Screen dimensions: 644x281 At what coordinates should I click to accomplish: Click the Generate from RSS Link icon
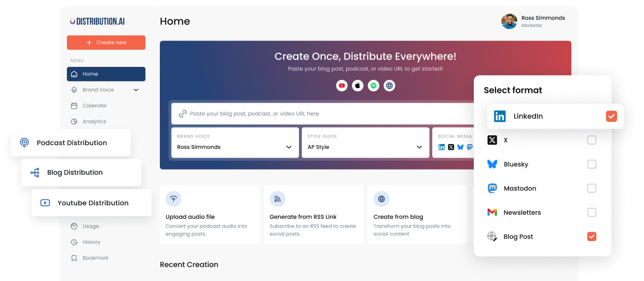[277, 199]
